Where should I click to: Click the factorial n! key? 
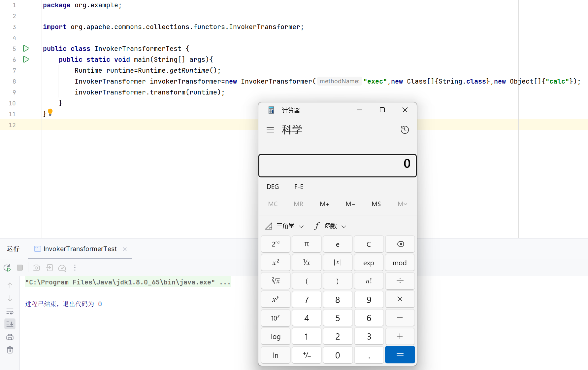[369, 281]
